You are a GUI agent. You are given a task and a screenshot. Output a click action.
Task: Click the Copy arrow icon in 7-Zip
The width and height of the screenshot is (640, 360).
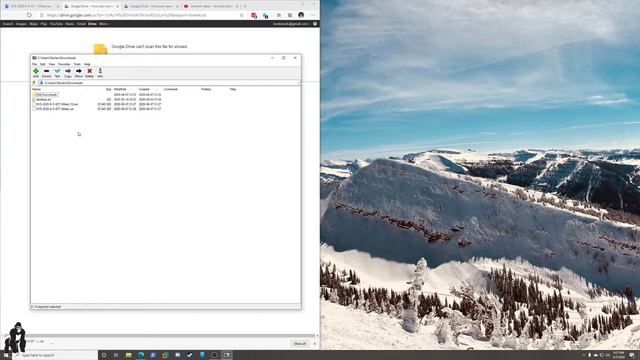68,72
